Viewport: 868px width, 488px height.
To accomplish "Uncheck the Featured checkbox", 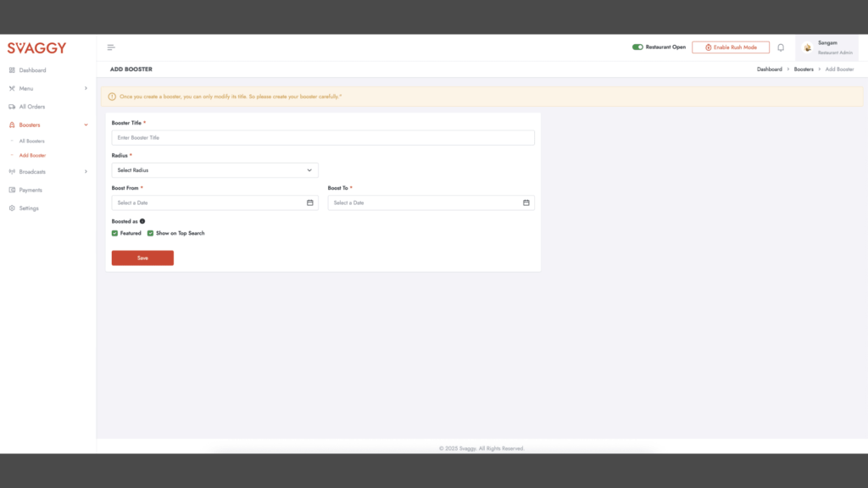I will [x=114, y=233].
